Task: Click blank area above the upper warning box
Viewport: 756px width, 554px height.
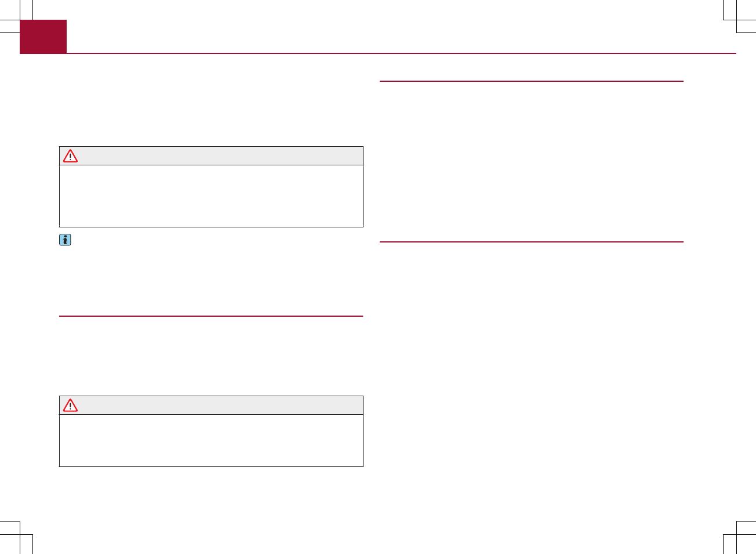Action: [x=211, y=104]
